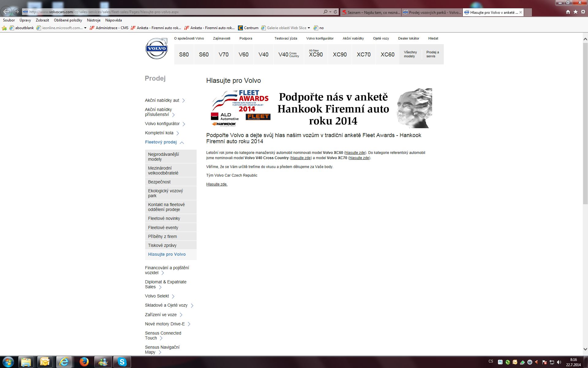The width and height of the screenshot is (588, 368).
Task: Click Hledat in top navigation
Action: click(433, 39)
